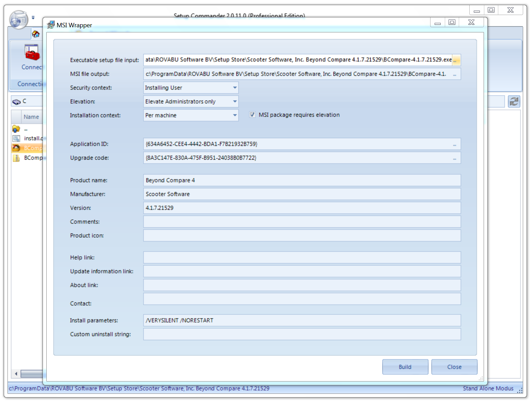Click the Upgrade code ellipsis button
The width and height of the screenshot is (532, 403).
455,158
